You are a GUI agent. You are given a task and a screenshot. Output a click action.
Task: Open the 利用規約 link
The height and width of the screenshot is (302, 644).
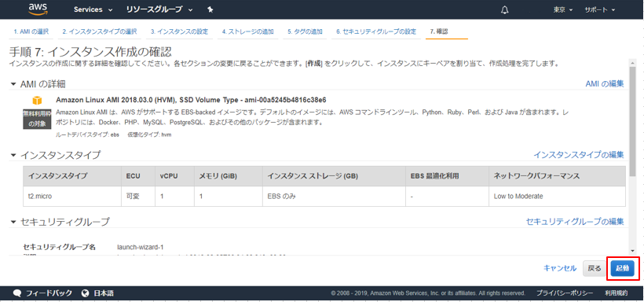tap(616, 293)
